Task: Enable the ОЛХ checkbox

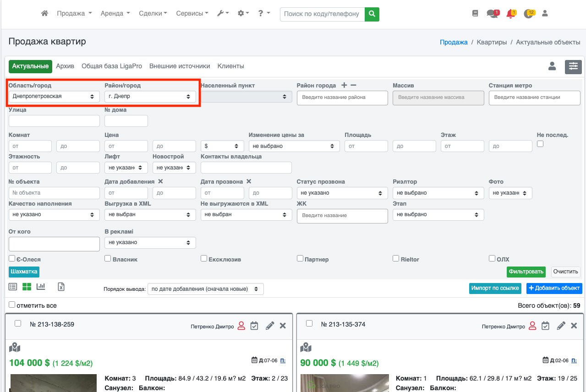Action: pos(492,258)
